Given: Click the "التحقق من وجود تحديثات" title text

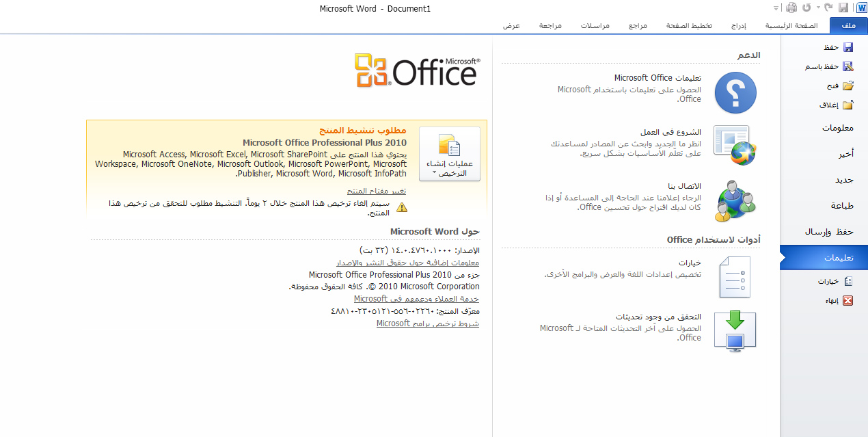Looking at the screenshot, I should click(658, 317).
